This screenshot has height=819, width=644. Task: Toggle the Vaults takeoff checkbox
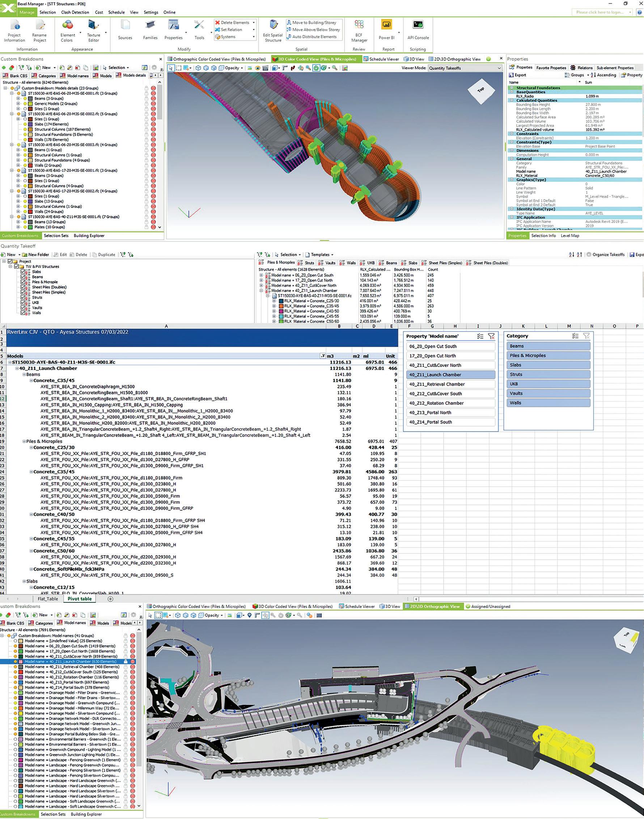24,307
